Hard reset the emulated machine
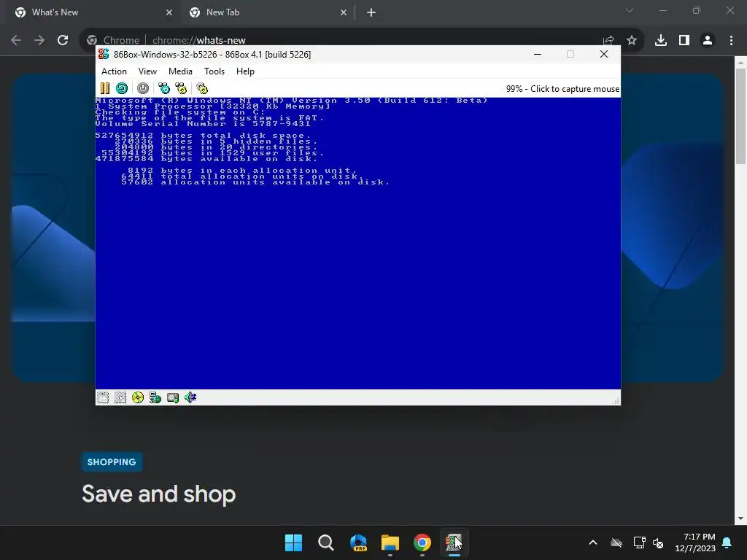The width and height of the screenshot is (747, 560). click(122, 88)
